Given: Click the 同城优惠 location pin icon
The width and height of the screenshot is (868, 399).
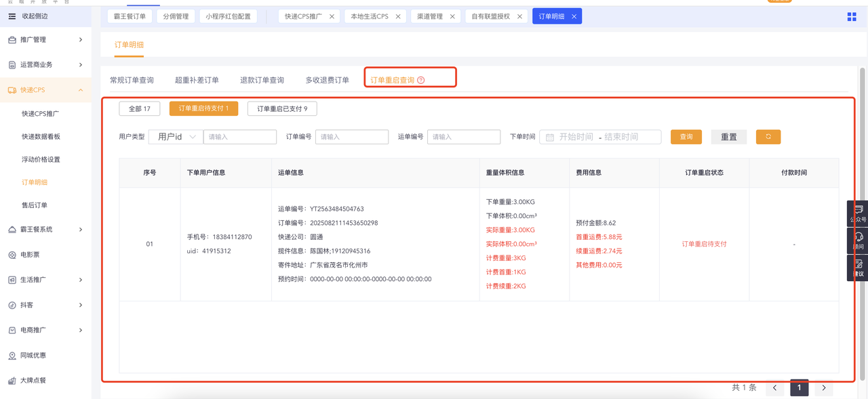Looking at the screenshot, I should (x=12, y=356).
